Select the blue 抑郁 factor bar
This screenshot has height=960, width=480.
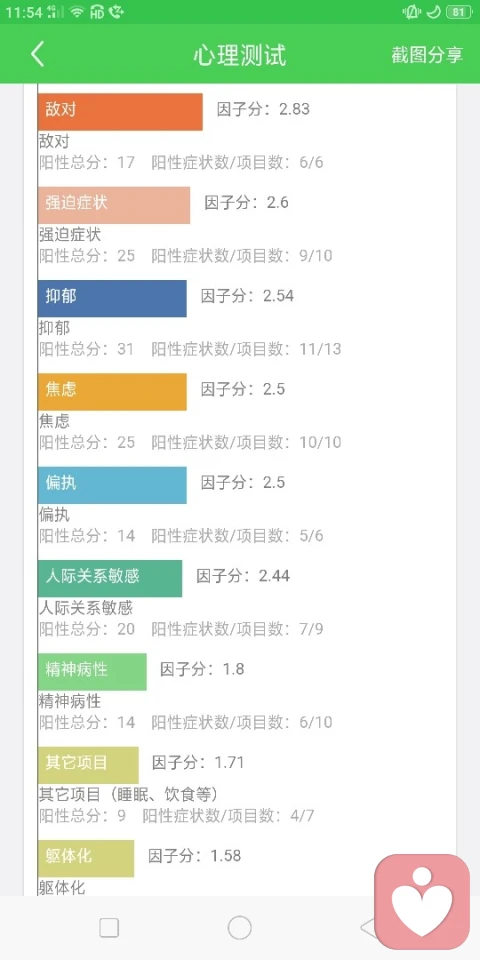(x=112, y=298)
